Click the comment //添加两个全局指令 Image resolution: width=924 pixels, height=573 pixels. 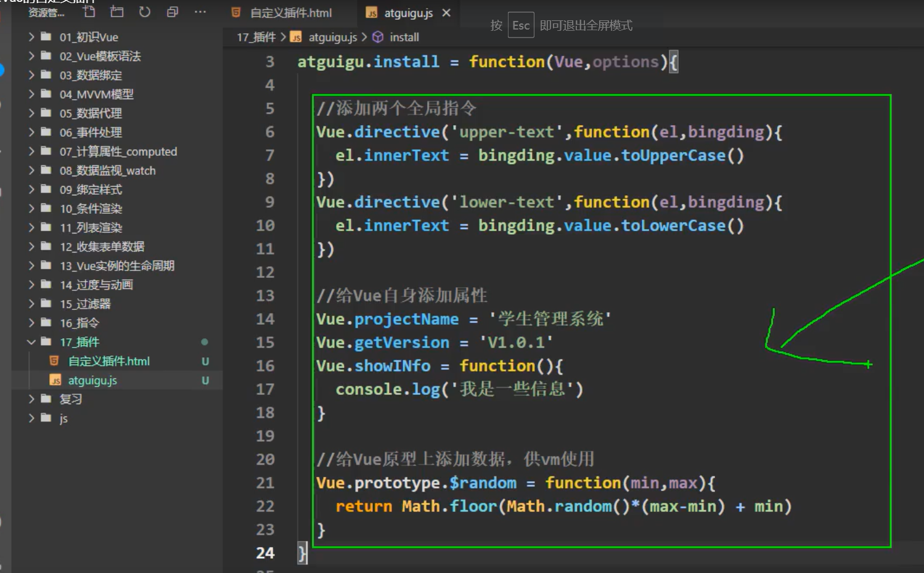point(396,108)
